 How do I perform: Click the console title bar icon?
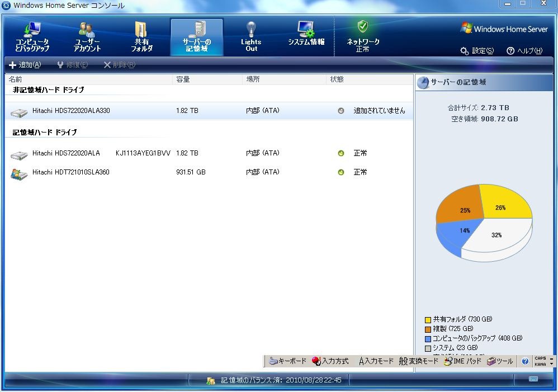[x=6, y=5]
